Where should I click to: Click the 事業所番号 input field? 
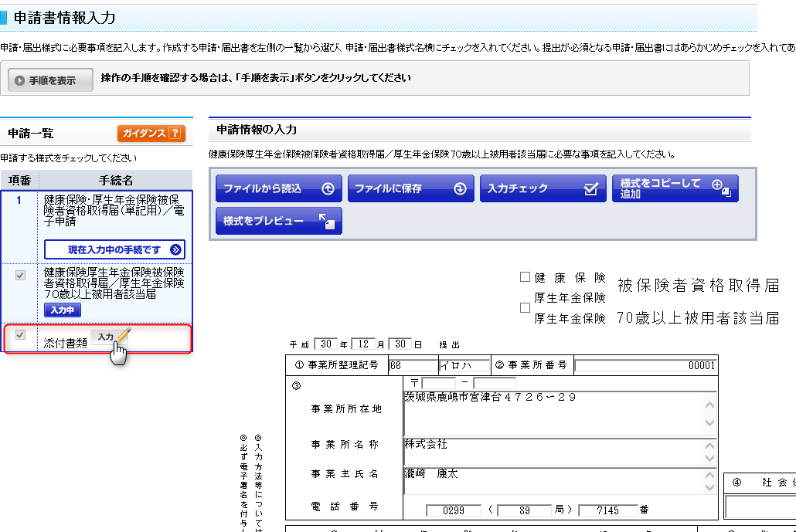[x=645, y=366]
